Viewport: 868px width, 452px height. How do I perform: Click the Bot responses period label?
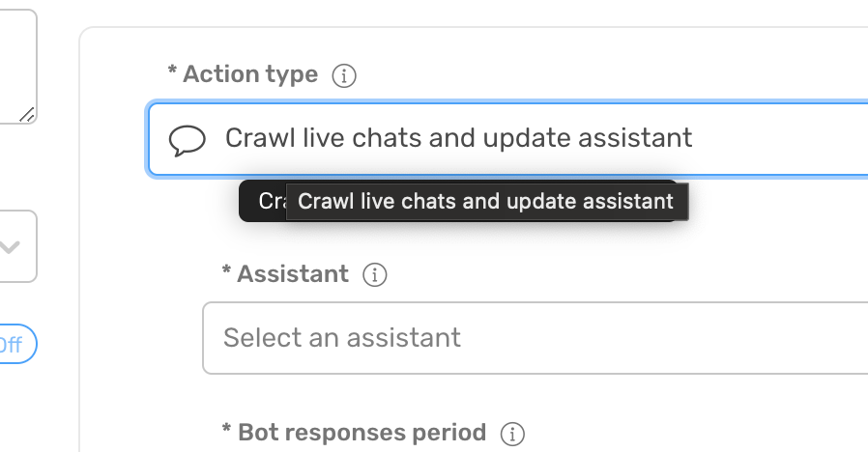362,433
